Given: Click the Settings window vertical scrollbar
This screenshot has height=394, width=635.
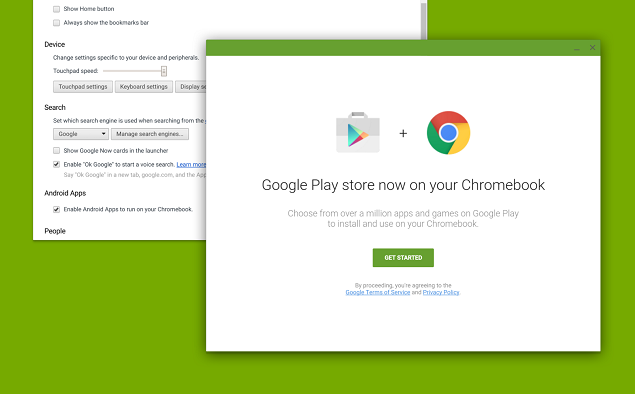Looking at the screenshot, I should tap(423, 20).
